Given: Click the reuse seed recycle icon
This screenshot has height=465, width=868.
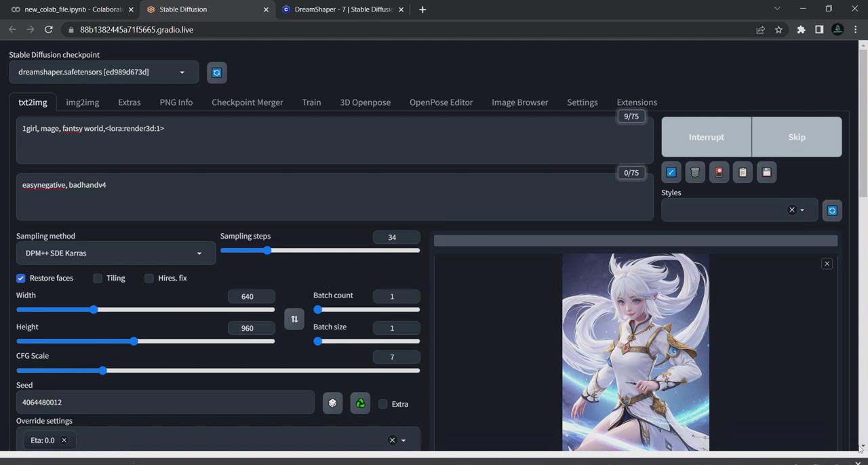Looking at the screenshot, I should (360, 403).
